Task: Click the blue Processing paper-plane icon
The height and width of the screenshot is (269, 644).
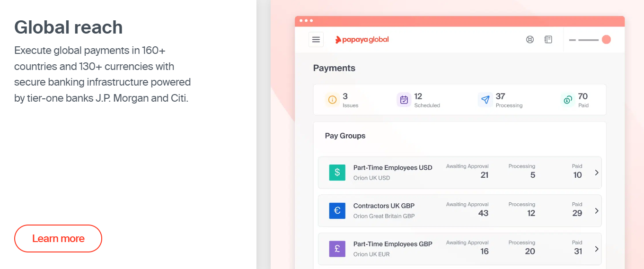Action: point(485,100)
